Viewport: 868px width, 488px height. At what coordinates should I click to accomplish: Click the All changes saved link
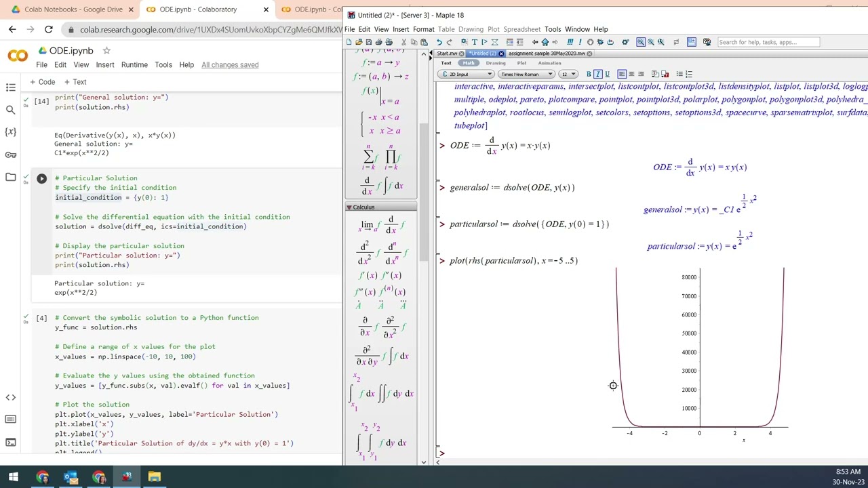[230, 65]
